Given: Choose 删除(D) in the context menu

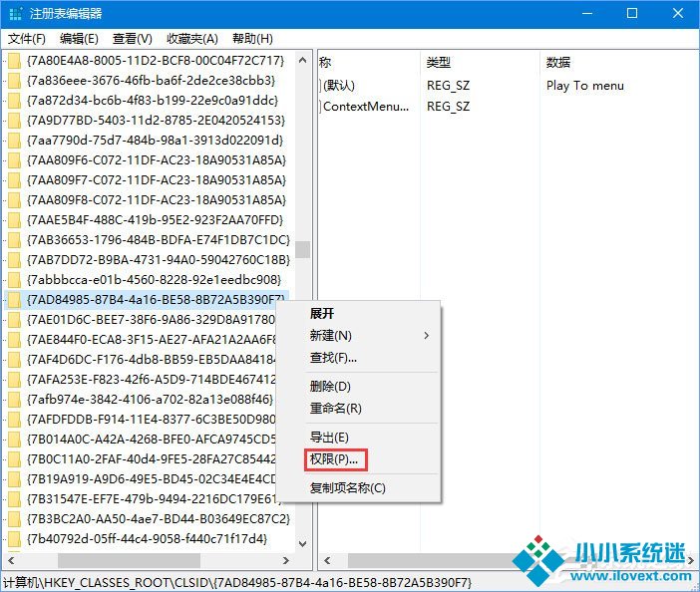Looking at the screenshot, I should pos(330,387).
